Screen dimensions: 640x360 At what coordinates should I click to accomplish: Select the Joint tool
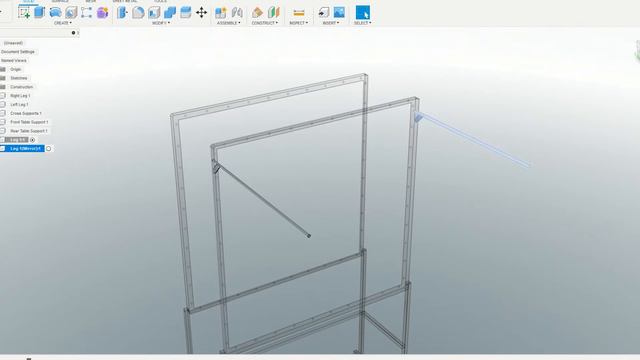237,13
